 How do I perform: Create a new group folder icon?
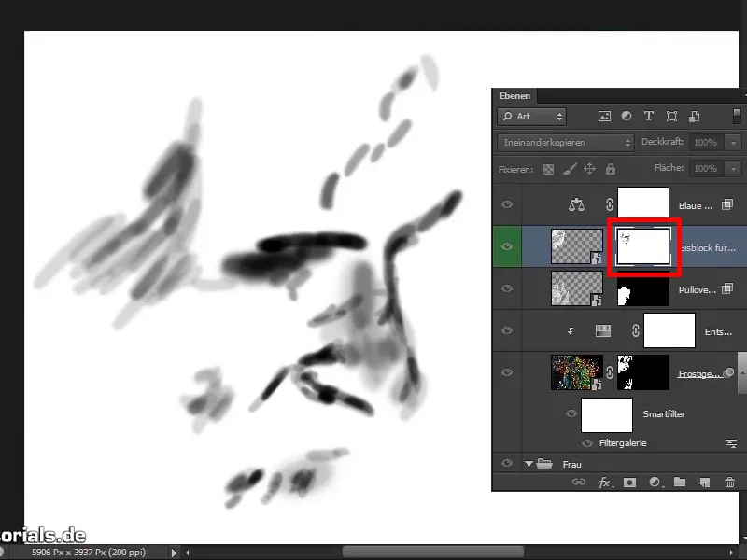pyautogui.click(x=680, y=483)
